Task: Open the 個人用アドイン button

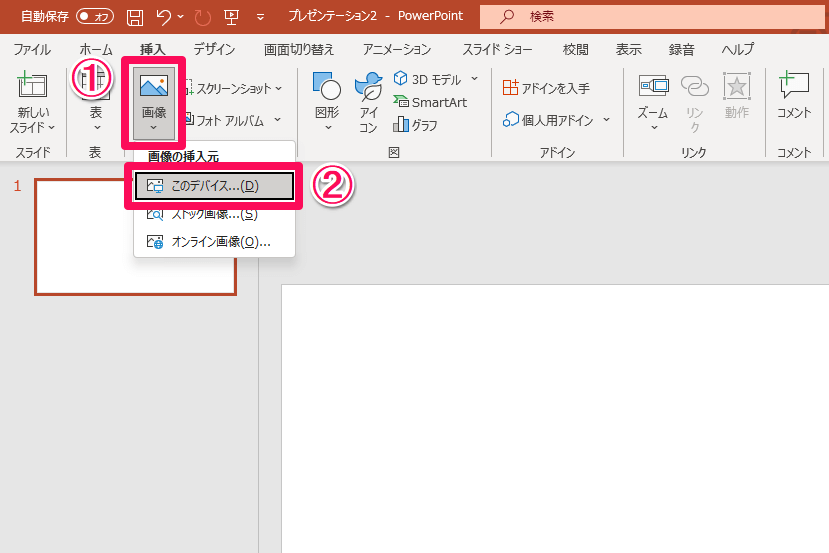Action: [x=548, y=120]
